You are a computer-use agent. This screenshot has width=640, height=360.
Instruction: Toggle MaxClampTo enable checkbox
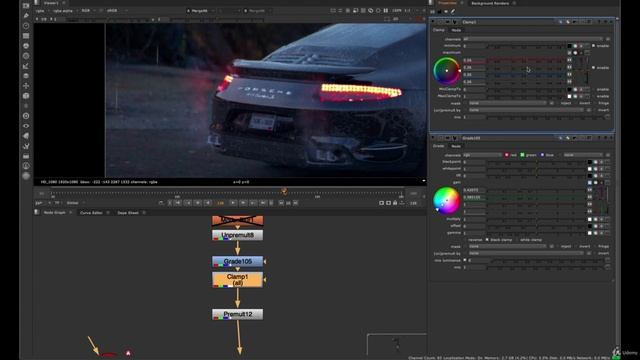pyautogui.click(x=593, y=96)
